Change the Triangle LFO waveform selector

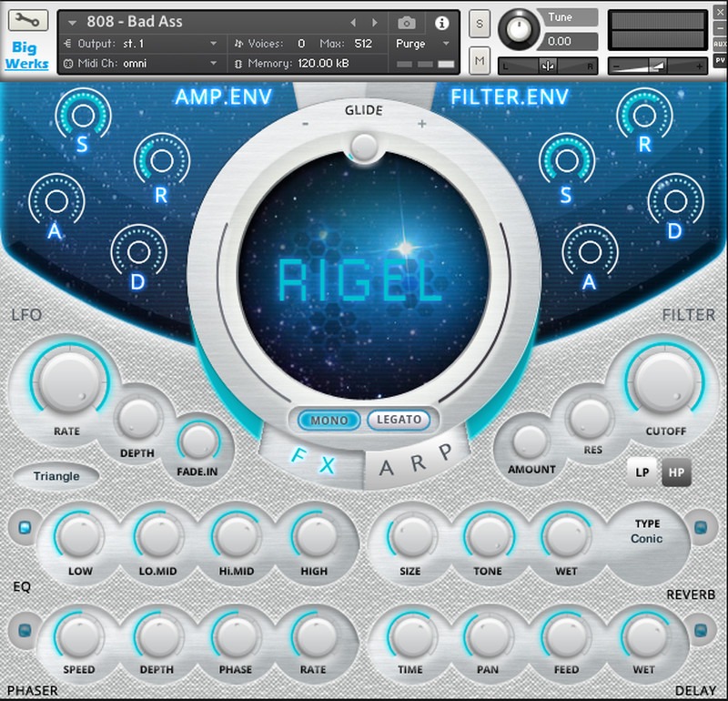[56, 476]
